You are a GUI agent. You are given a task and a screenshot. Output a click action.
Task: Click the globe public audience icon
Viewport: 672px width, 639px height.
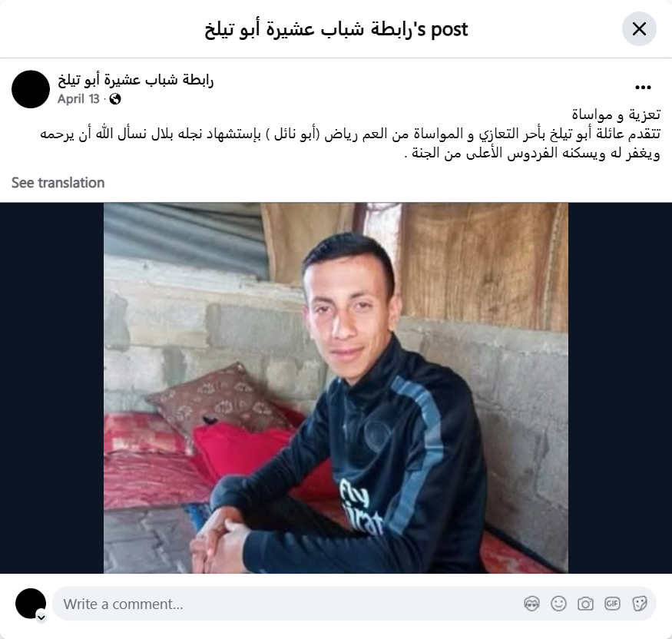pos(115,99)
